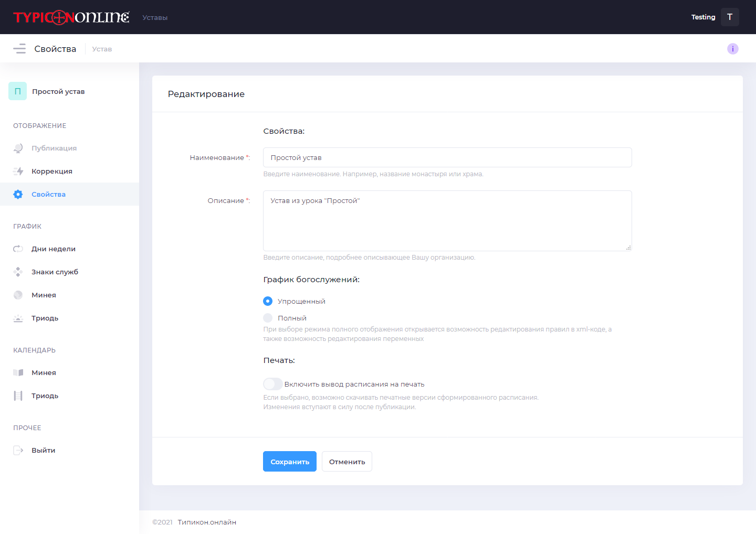Click the Минея icon under График
Image resolution: width=756 pixels, height=534 pixels.
pos(18,295)
